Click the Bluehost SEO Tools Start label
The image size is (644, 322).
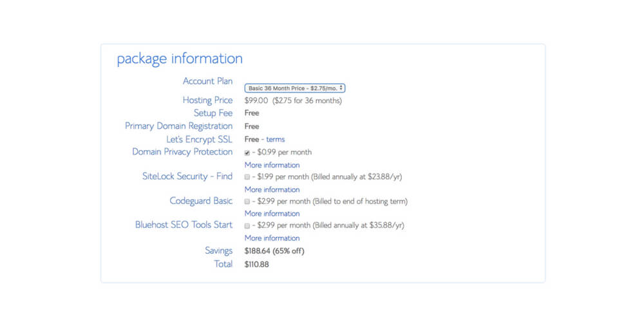click(x=184, y=225)
